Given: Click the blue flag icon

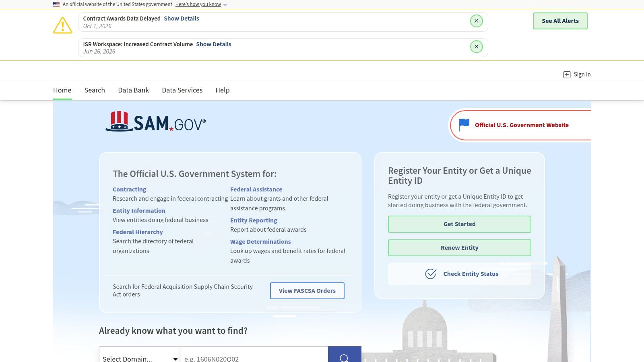Looking at the screenshot, I should [x=464, y=125].
